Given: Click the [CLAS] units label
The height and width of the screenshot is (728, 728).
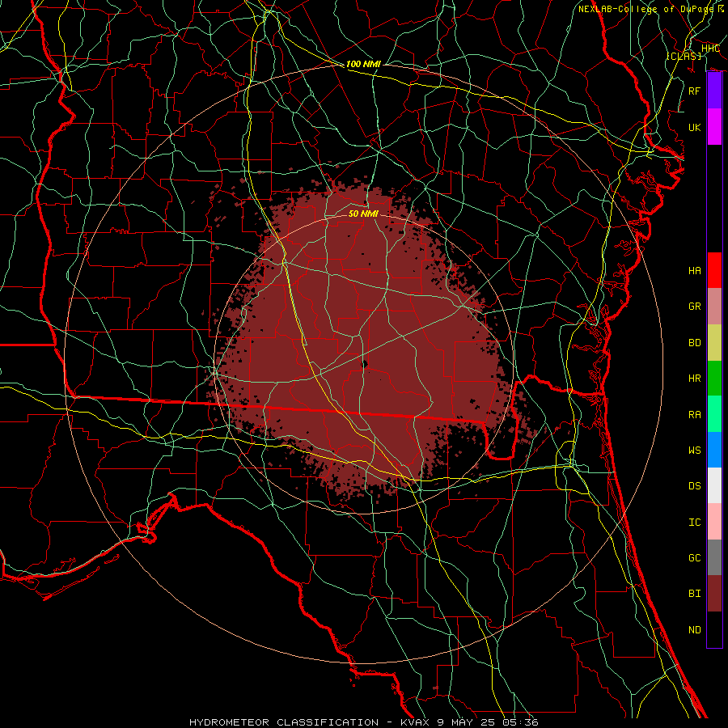Looking at the screenshot, I should coord(684,56).
